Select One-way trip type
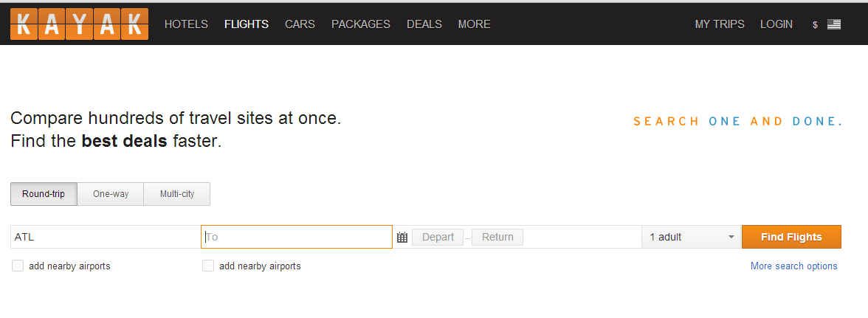The height and width of the screenshot is (318, 868). point(111,194)
